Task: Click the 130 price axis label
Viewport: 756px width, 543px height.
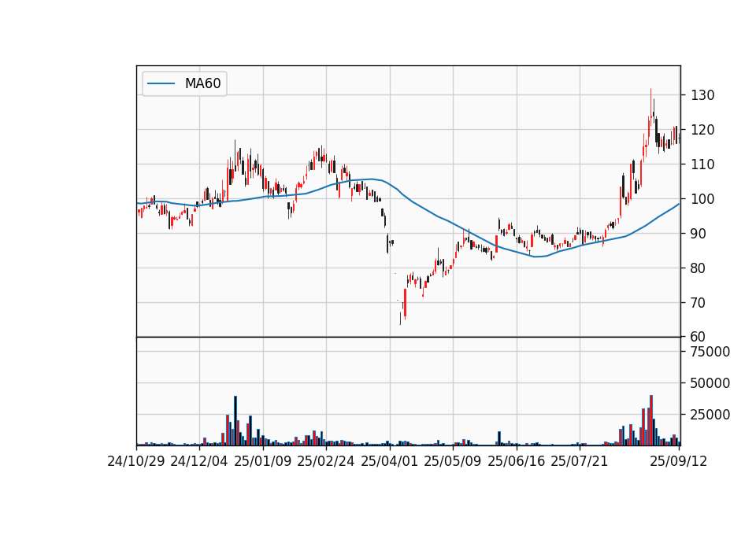Action: pos(702,95)
